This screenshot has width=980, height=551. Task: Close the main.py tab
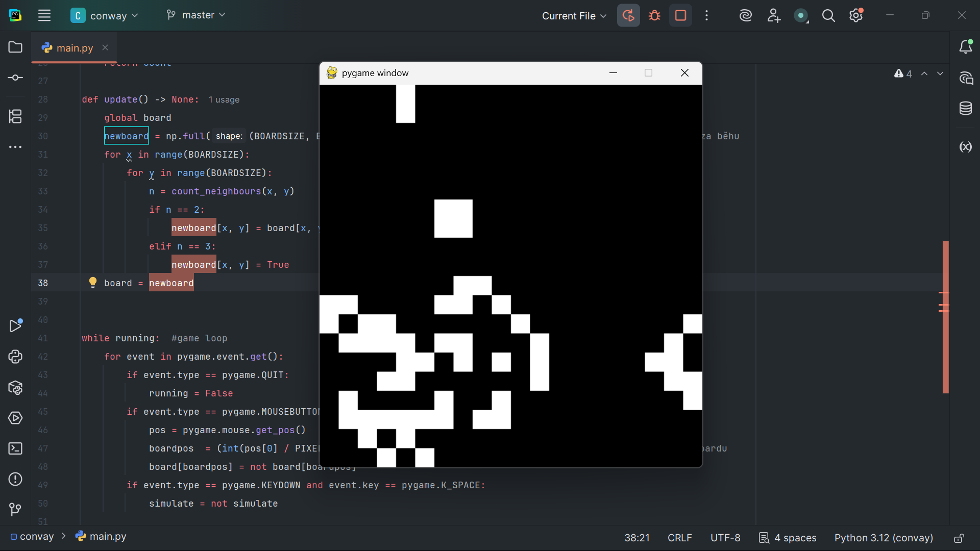[x=105, y=47]
